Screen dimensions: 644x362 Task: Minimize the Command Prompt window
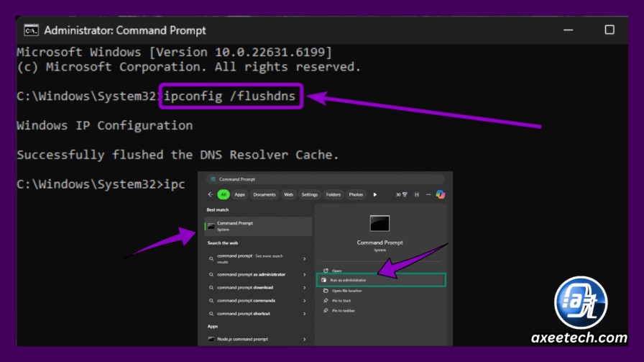(568, 30)
